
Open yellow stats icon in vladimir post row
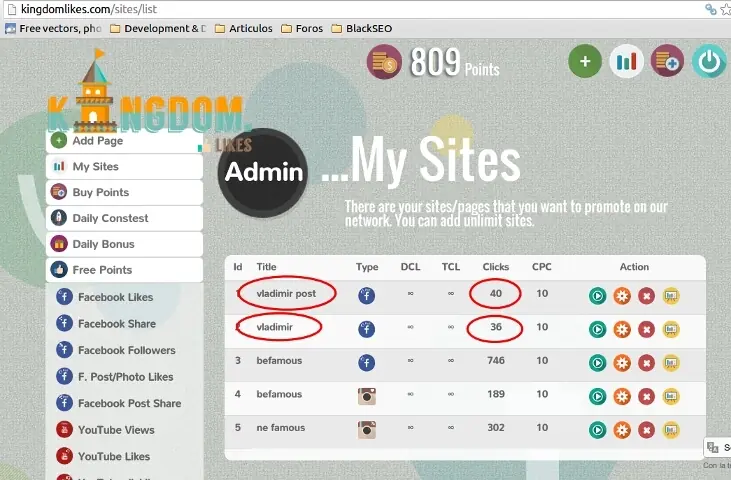(x=671, y=295)
